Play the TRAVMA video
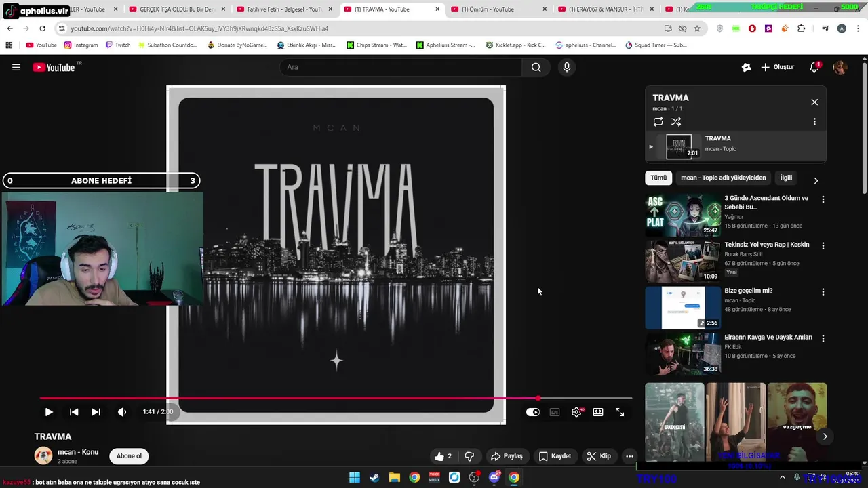Viewport: 868px width, 488px height. 49,412
